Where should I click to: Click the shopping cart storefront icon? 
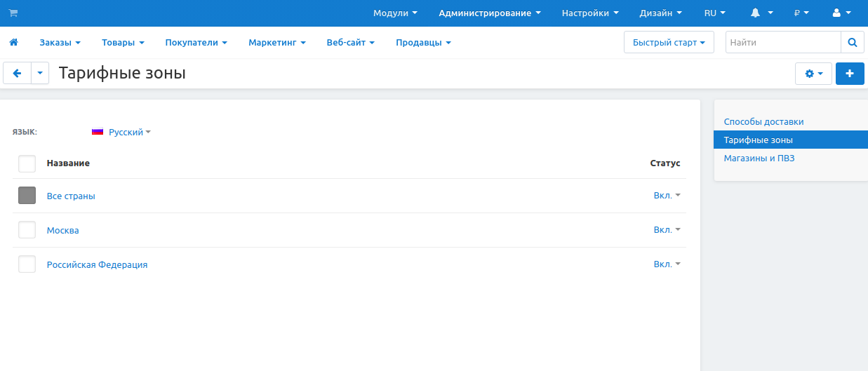[13, 13]
